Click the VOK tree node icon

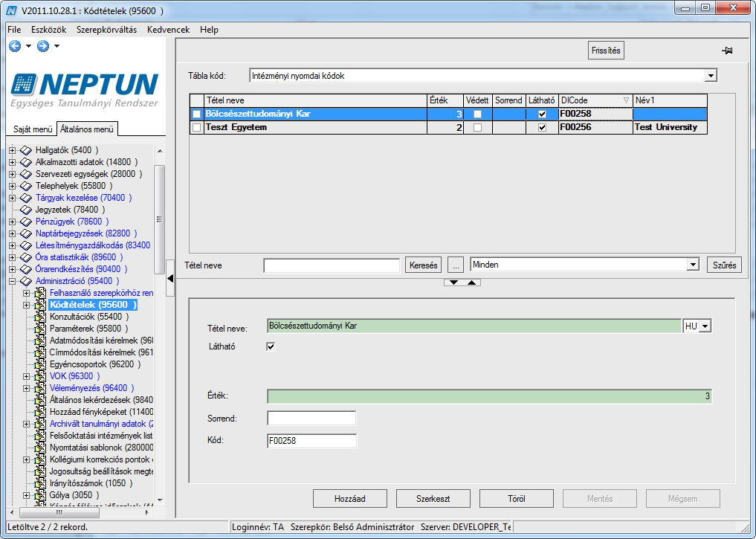40,376
